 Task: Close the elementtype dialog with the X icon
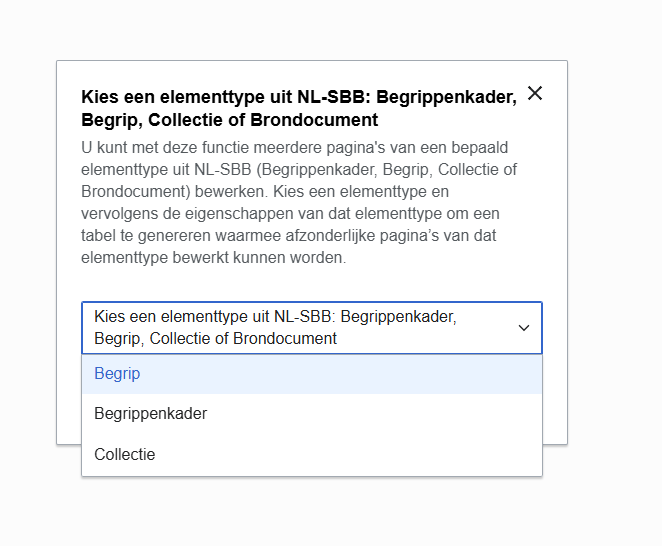click(x=535, y=93)
